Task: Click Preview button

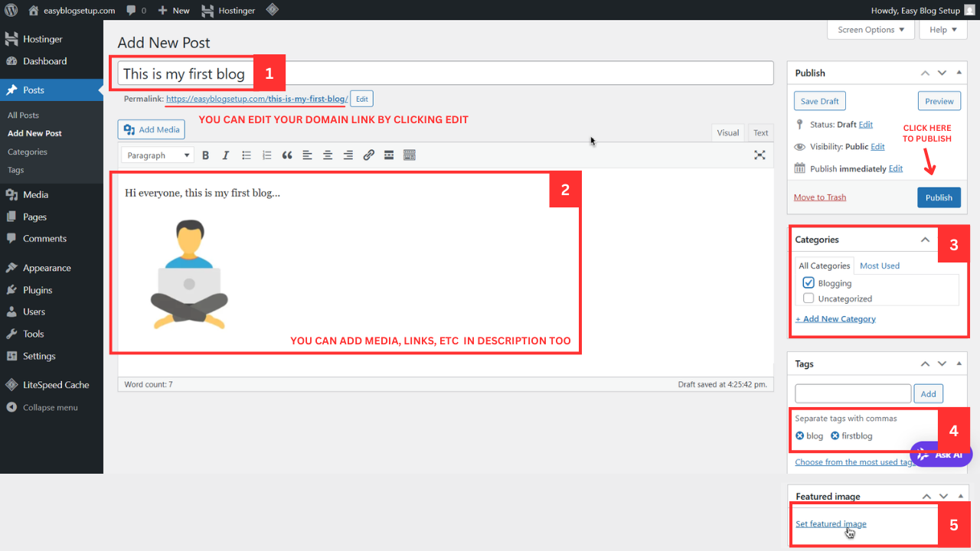Action: [939, 101]
